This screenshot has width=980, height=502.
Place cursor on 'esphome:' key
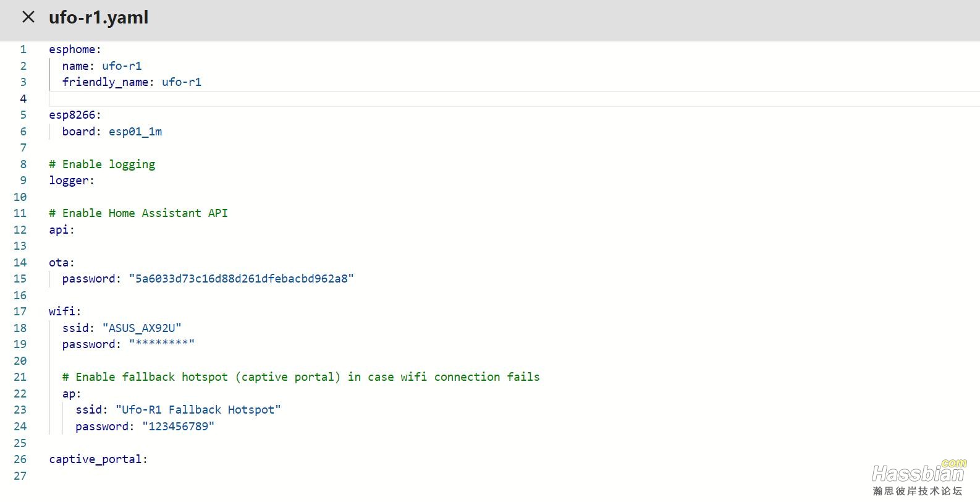(x=75, y=49)
